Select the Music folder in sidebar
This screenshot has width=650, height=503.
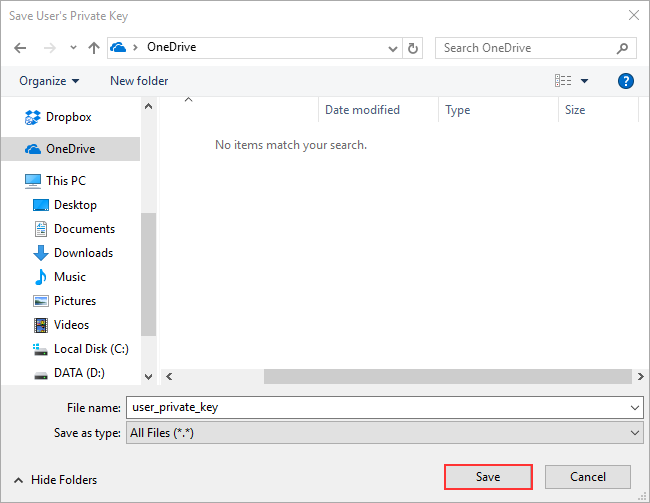[69, 277]
